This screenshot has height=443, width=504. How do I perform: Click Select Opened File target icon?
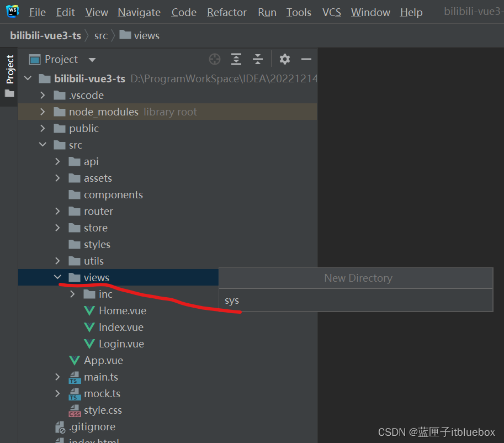click(214, 59)
